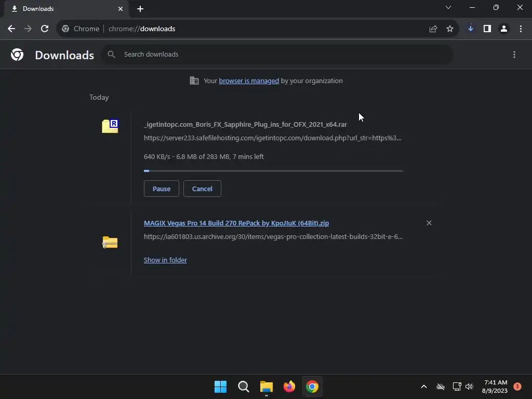The height and width of the screenshot is (399, 532).
Task: Launch Firefox from the taskbar
Action: pos(289,387)
